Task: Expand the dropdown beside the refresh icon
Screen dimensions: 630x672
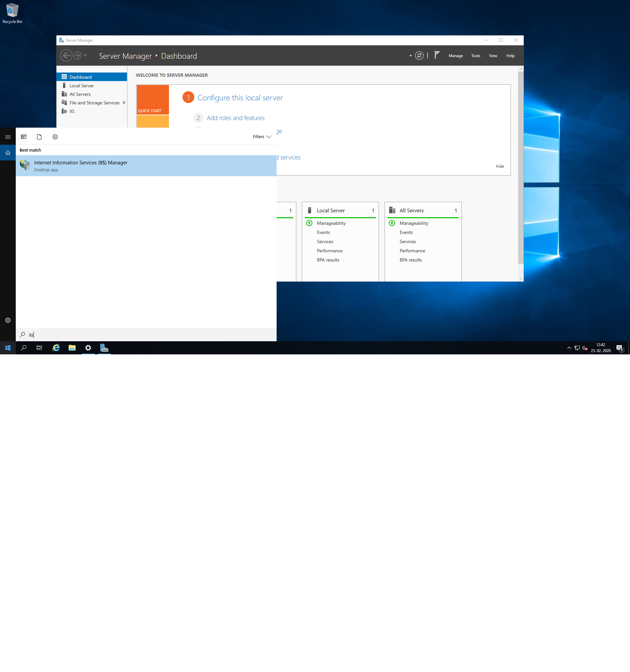Action: (x=410, y=56)
